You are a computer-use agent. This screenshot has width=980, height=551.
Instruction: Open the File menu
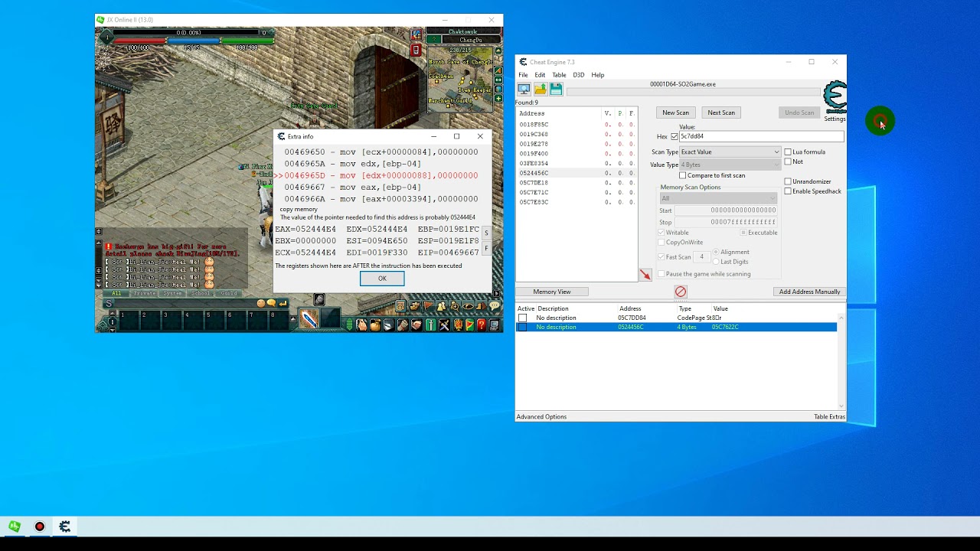click(523, 75)
